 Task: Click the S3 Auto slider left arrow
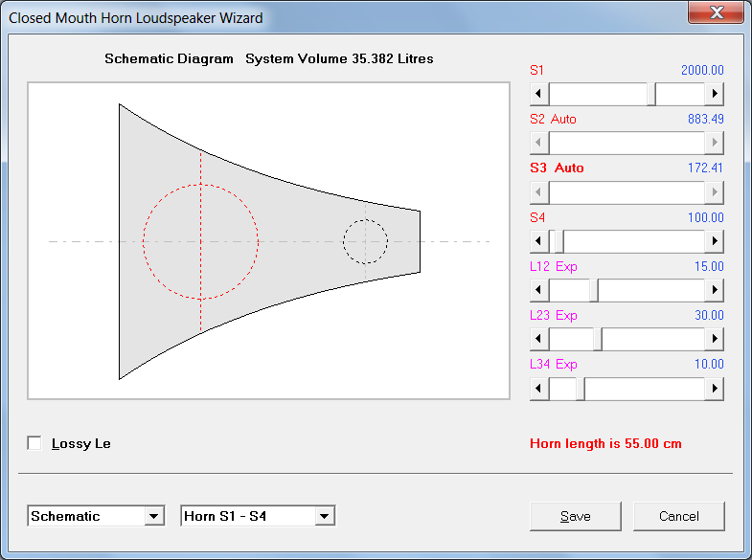[x=539, y=192]
